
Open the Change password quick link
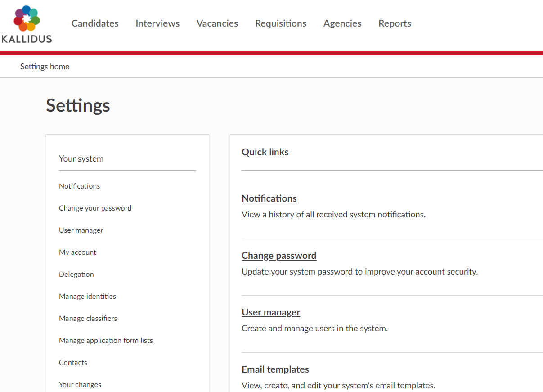pos(279,256)
